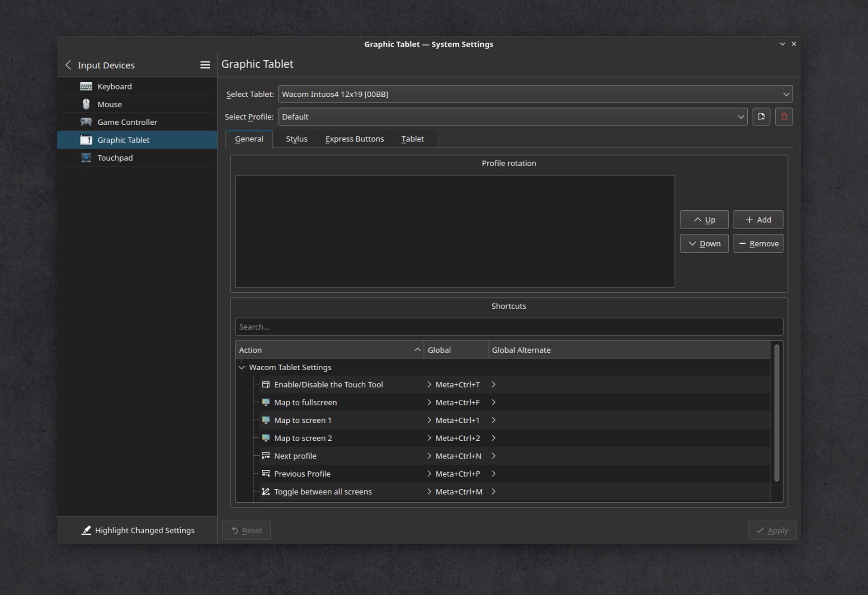The height and width of the screenshot is (595, 868).
Task: Open Game Controller settings in sidebar
Action: 127,122
